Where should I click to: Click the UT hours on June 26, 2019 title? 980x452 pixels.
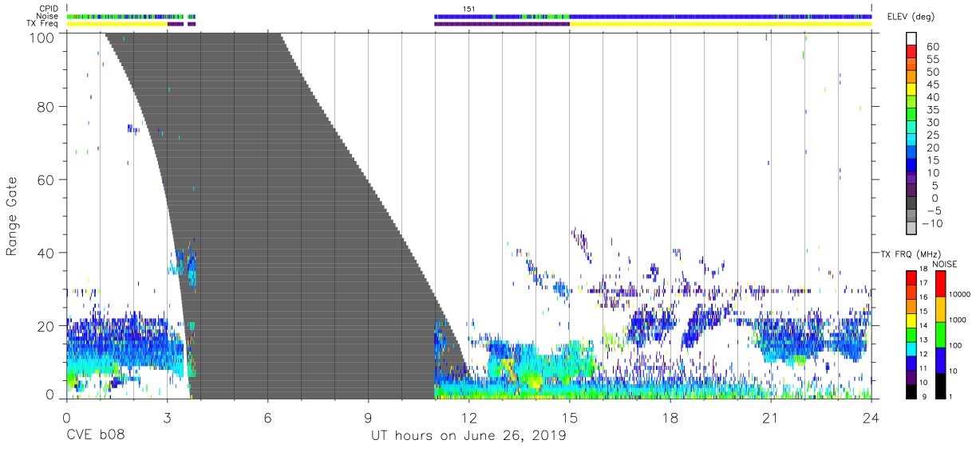point(468,436)
